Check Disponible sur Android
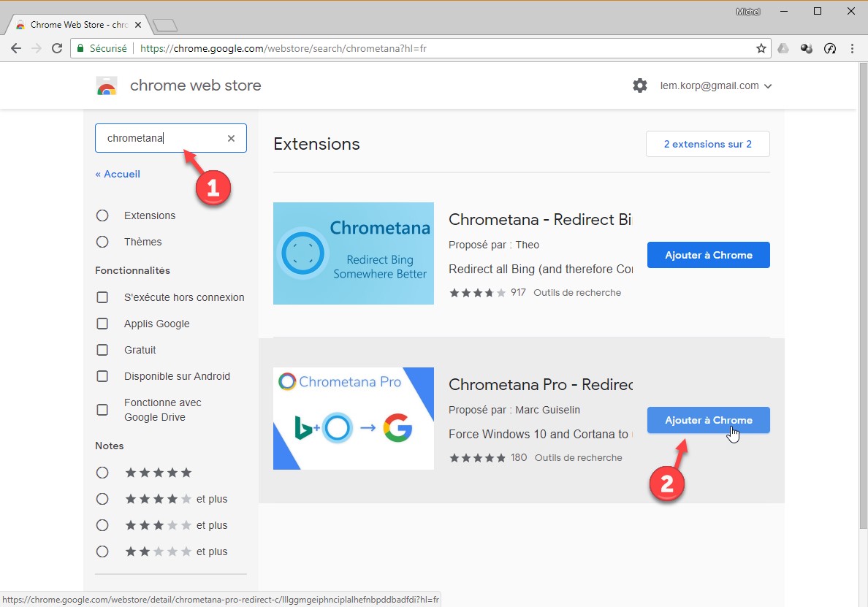The height and width of the screenshot is (607, 868). point(102,376)
